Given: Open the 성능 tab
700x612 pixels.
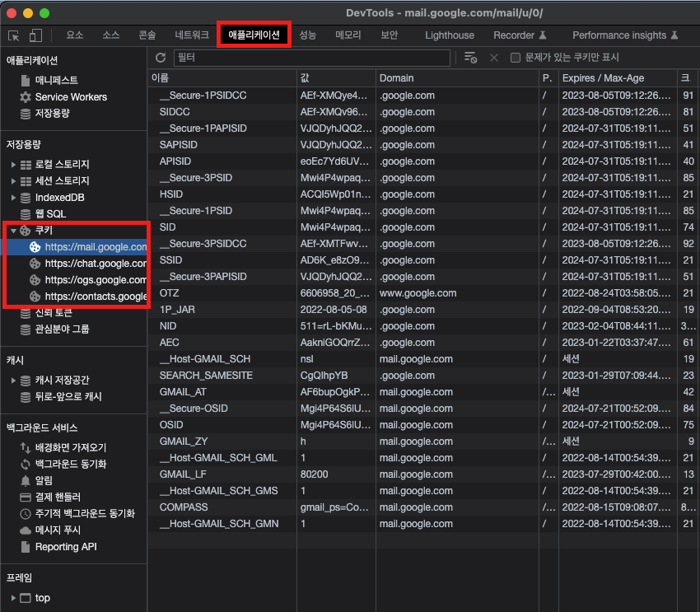Looking at the screenshot, I should [308, 35].
